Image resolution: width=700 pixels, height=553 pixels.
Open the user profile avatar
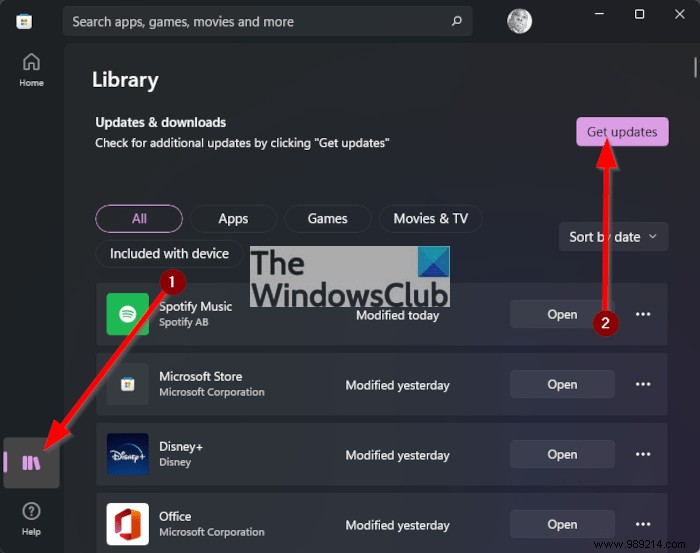pos(519,21)
